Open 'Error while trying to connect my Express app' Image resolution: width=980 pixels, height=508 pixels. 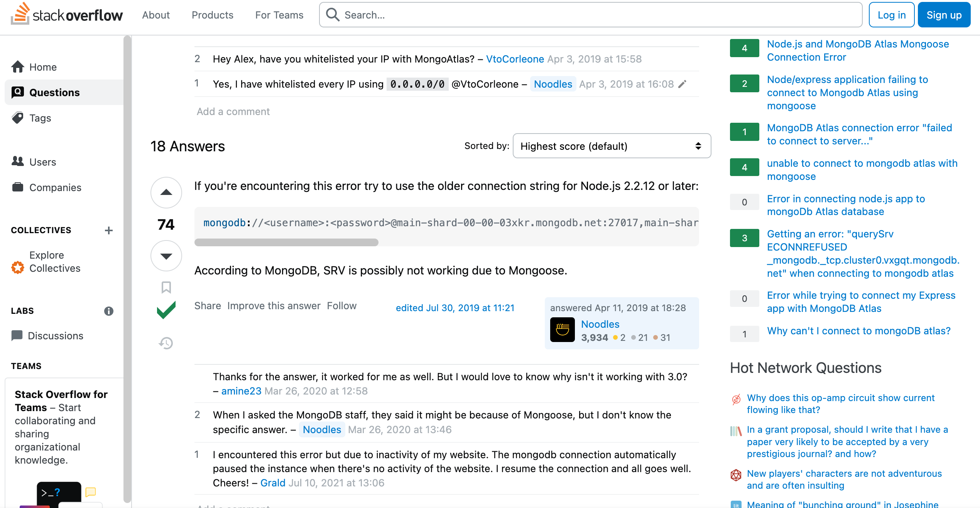(861, 302)
